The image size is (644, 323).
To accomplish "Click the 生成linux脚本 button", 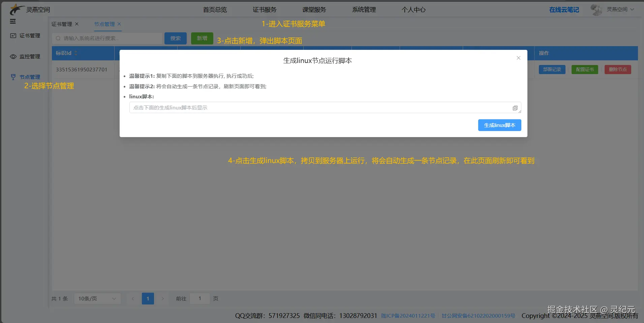I will (499, 125).
